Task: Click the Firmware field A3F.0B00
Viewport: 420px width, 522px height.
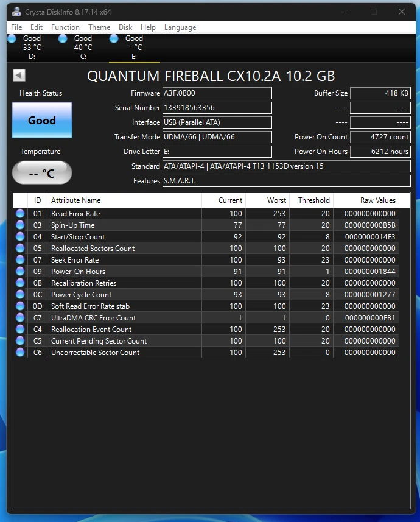Action: pyautogui.click(x=217, y=93)
